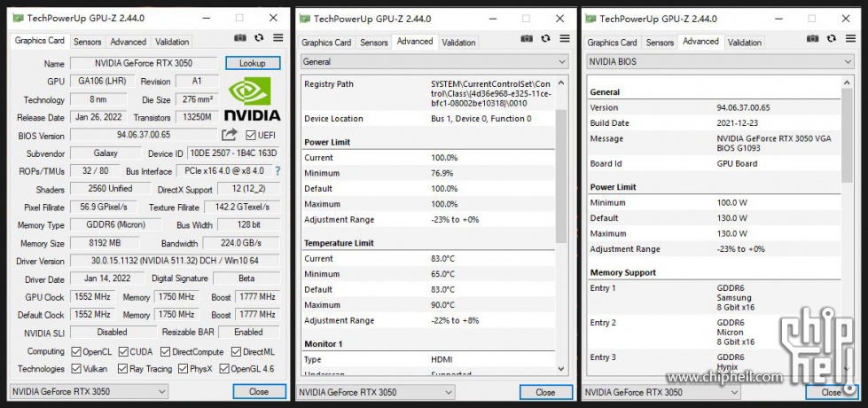Toggle the UEFI checkbox
The width and height of the screenshot is (868, 408).
[x=250, y=135]
